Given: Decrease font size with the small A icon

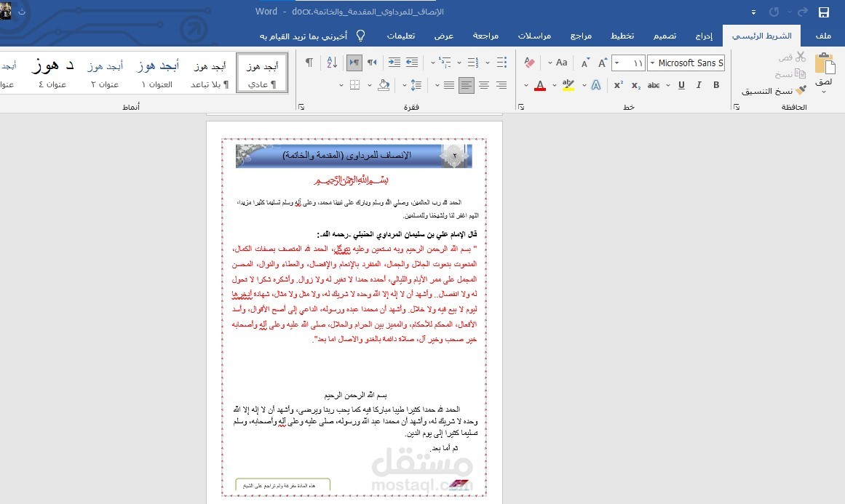Looking at the screenshot, I should tap(585, 63).
